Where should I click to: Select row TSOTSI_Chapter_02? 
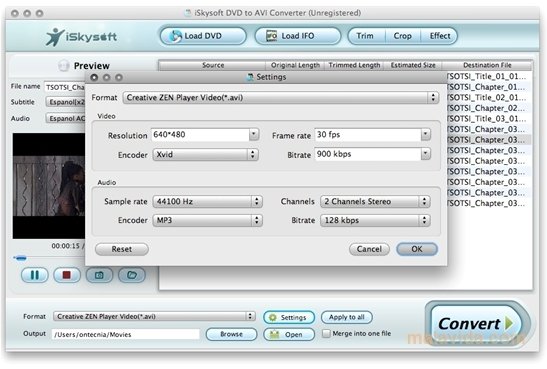click(488, 108)
